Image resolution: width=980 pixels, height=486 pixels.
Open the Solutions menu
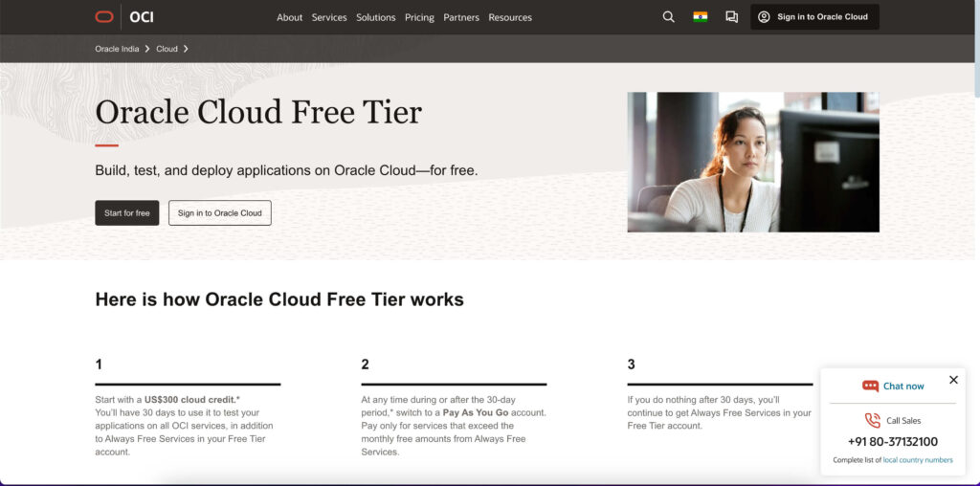pos(375,17)
